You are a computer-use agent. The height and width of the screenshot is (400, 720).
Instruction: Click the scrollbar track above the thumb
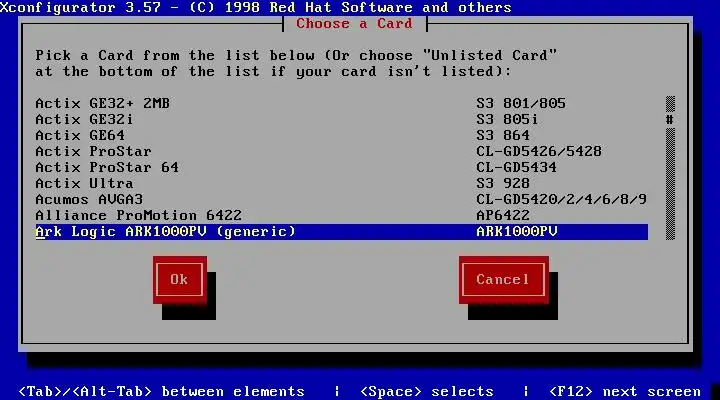click(670, 103)
